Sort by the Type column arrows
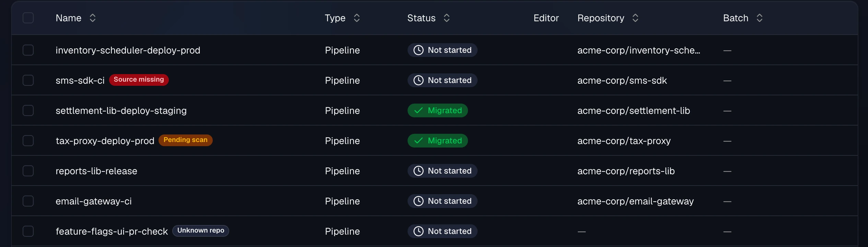Image resolution: width=868 pixels, height=247 pixels. [357, 18]
